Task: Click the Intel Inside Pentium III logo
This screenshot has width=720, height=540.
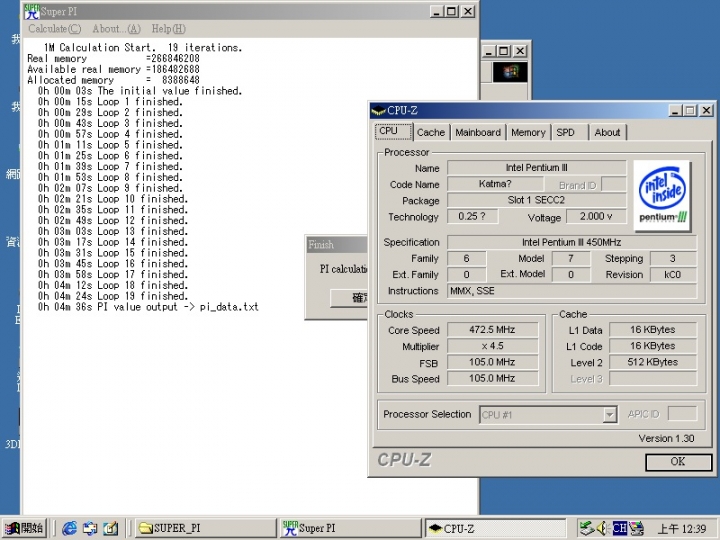Action: [x=662, y=196]
